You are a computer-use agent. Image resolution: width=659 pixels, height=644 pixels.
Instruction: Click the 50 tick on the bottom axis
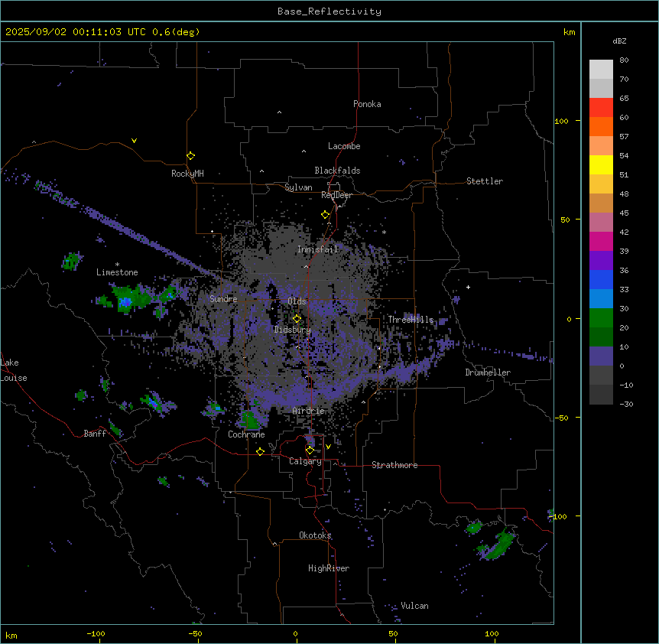(392, 633)
